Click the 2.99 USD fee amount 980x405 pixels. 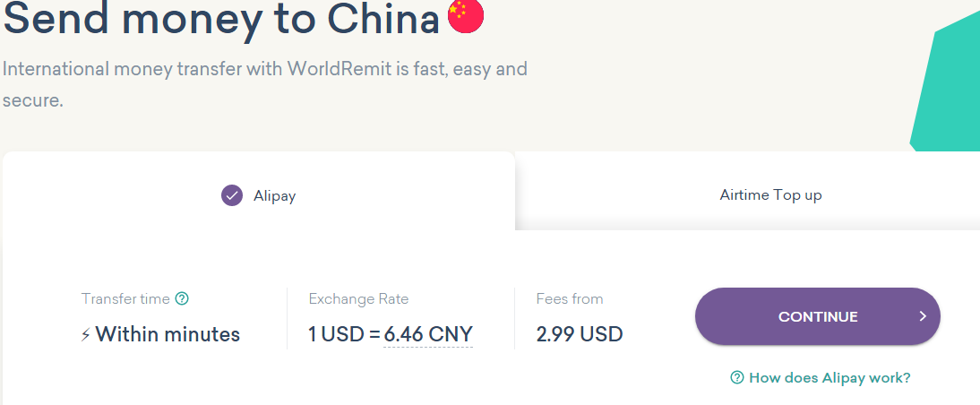[x=580, y=335]
